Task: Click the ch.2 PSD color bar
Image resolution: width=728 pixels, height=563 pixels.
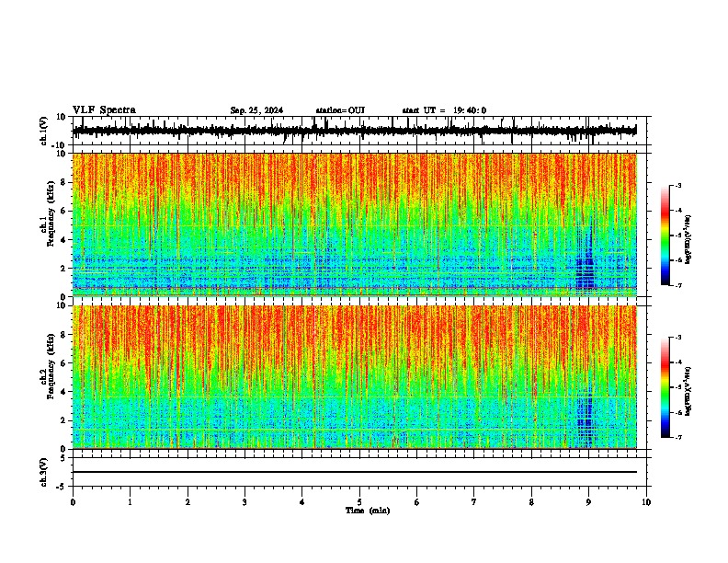Action: [x=665, y=387]
